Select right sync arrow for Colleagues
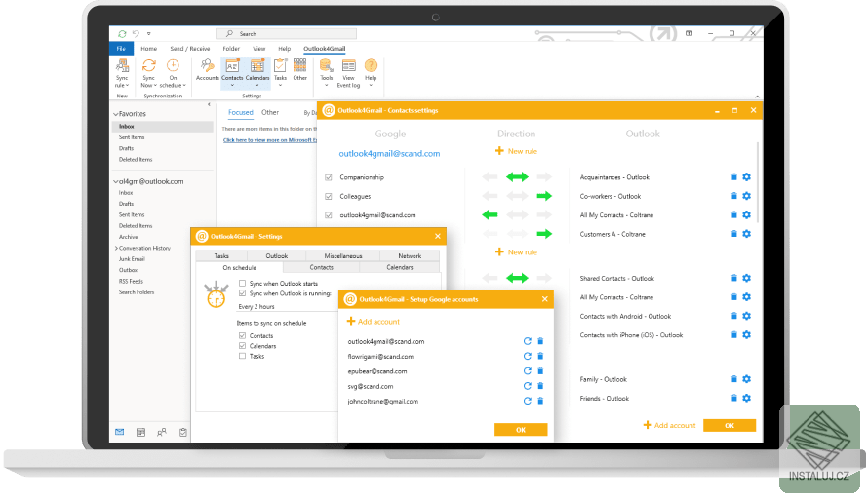Viewport: 868px width, 502px height. tap(544, 196)
